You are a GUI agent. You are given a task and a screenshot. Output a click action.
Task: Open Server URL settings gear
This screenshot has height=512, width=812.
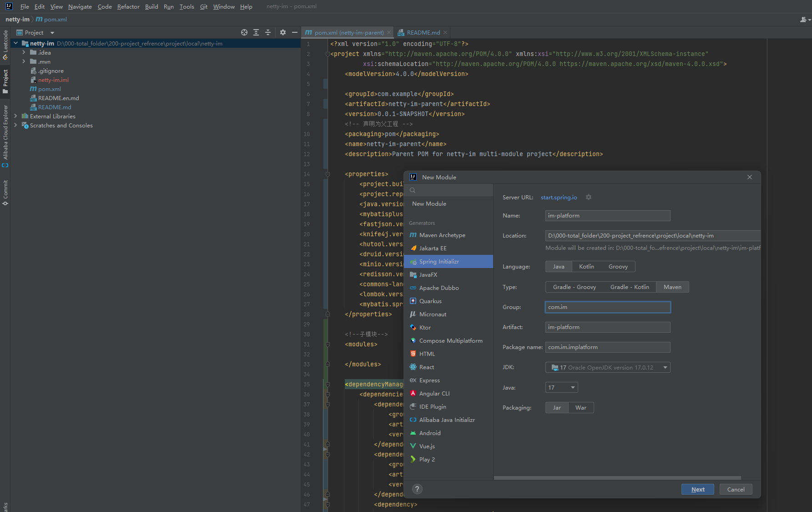click(589, 197)
